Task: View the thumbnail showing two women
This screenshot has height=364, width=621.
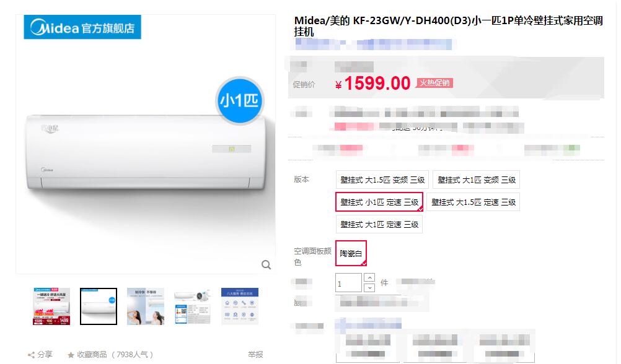Action: [146, 306]
